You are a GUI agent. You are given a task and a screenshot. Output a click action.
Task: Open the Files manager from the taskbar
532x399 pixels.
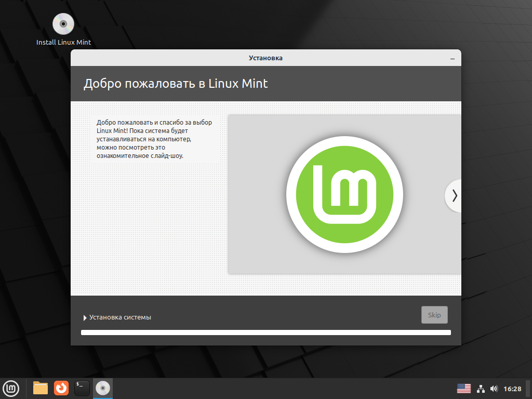pyautogui.click(x=40, y=388)
